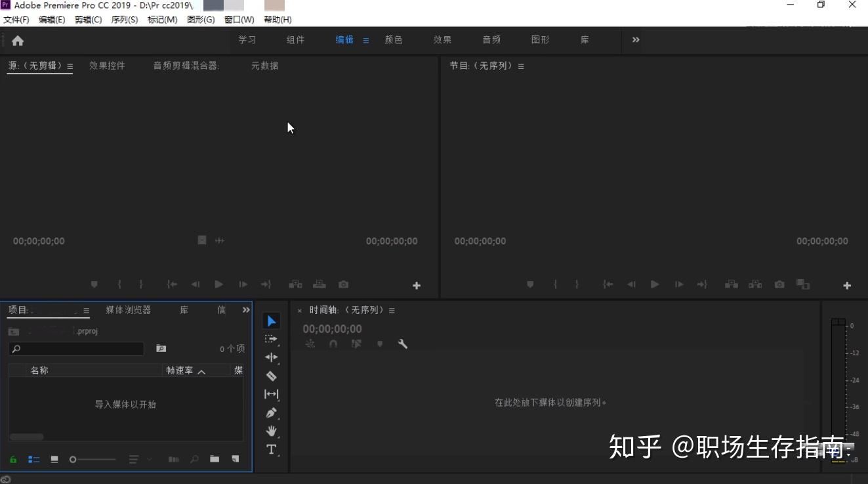Add a marker in the Timeline panel
868x484 pixels.
(380, 343)
